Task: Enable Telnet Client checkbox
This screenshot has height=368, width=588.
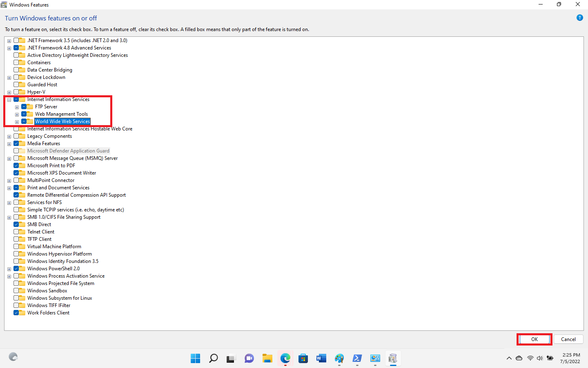Action: click(16, 232)
